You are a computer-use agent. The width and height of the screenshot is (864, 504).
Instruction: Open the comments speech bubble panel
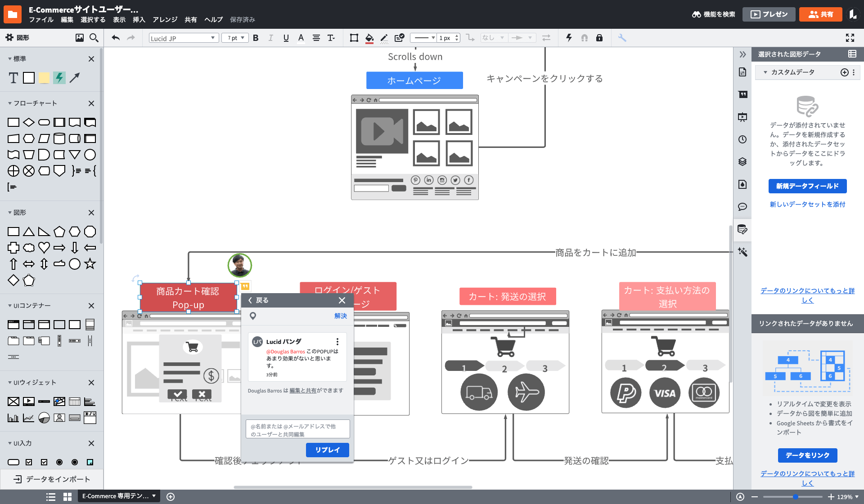742,207
